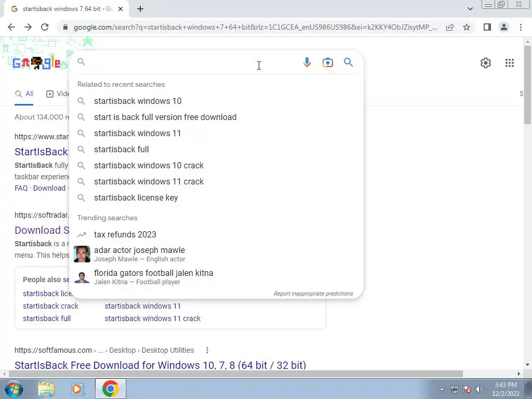This screenshot has width=532, height=399.
Task: Open the volume control in tray
Action: coord(480,389)
